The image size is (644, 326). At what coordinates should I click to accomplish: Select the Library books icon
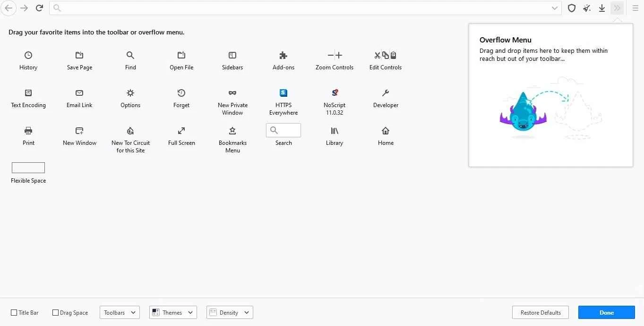tap(335, 131)
